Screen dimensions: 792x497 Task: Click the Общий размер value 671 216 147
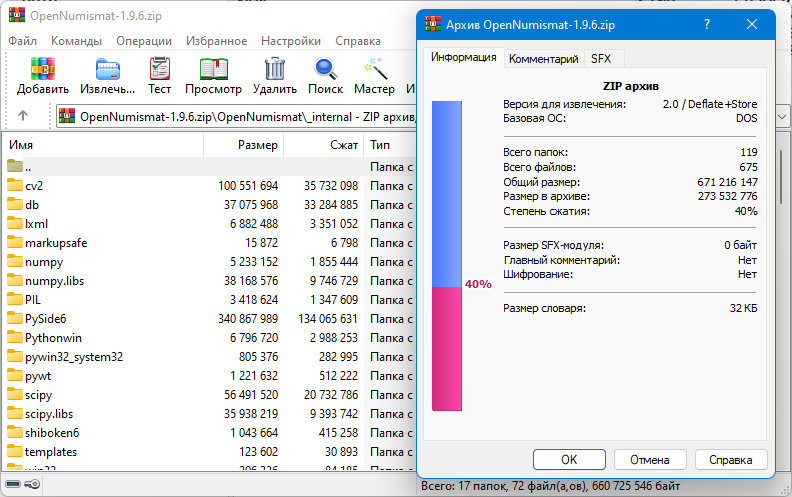click(727, 182)
